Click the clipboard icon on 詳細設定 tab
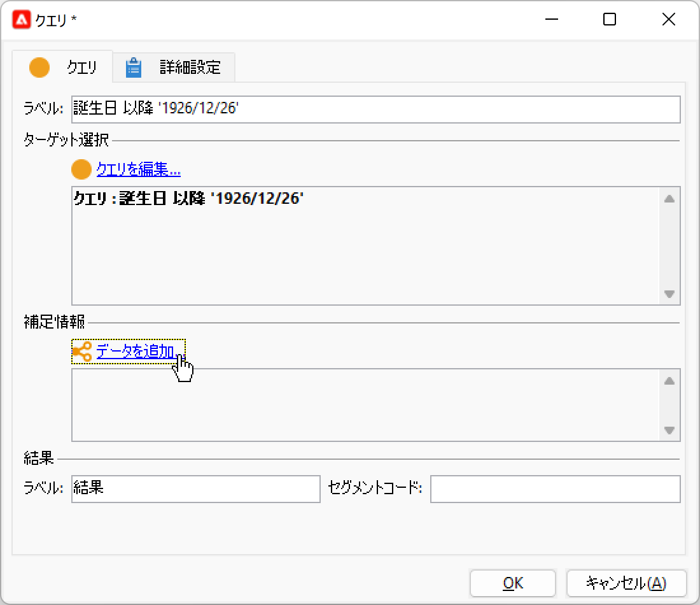Viewport: 700px width, 605px height. [134, 67]
